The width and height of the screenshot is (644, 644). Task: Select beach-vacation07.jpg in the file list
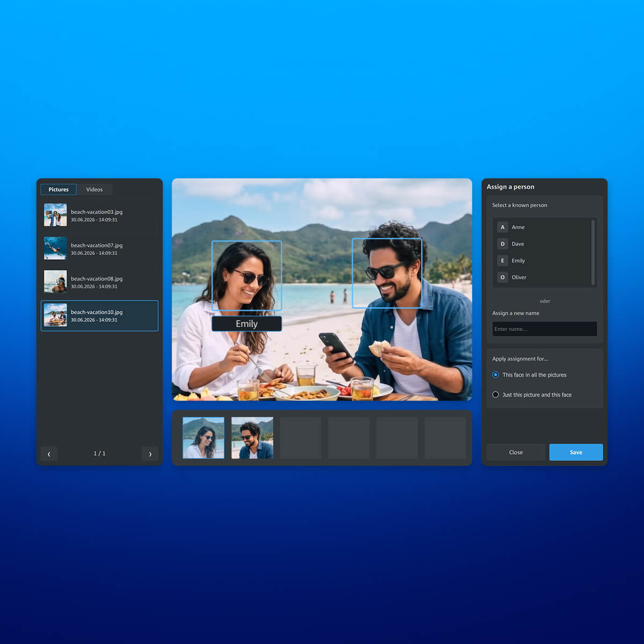(99, 248)
